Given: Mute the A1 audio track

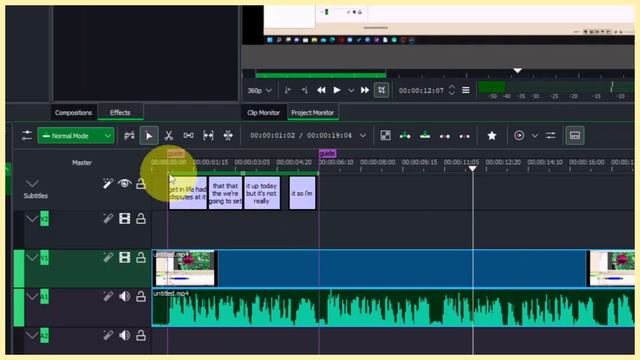Looking at the screenshot, I should tap(124, 296).
